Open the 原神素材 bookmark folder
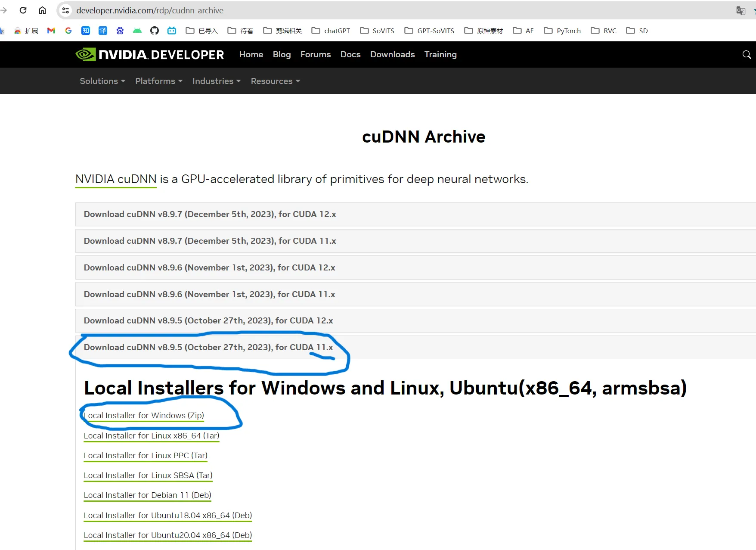Screen dimensions: 756x550 click(483, 31)
